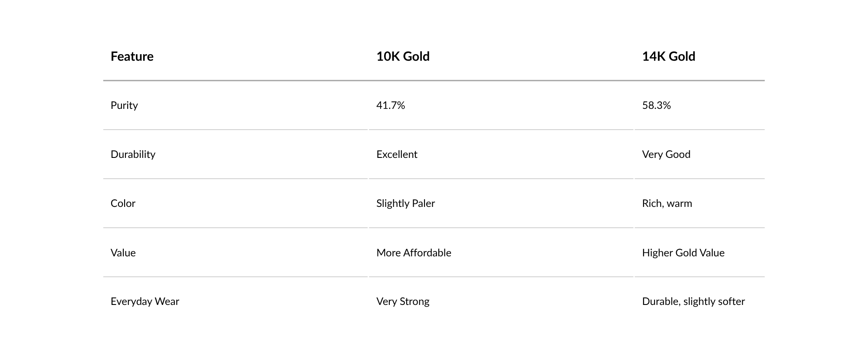Screen dimensions: 868x347
Task: Click the Feature column header
Action: pos(132,56)
